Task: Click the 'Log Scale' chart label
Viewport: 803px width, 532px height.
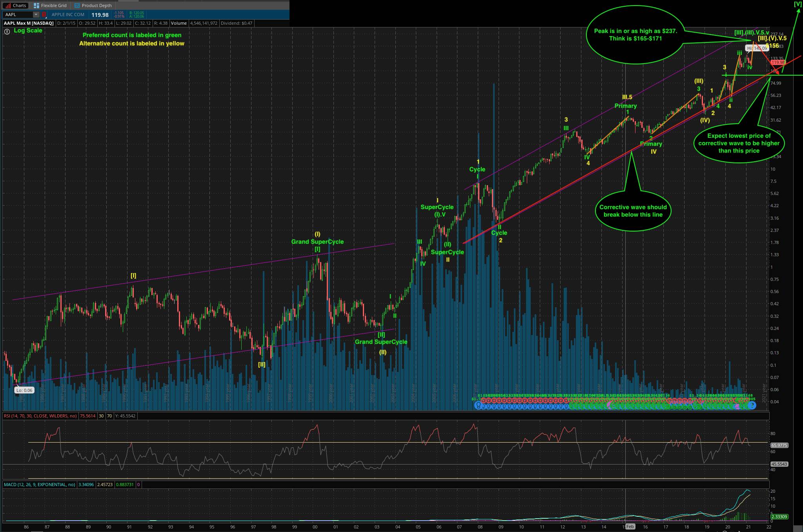Action: pos(28,31)
